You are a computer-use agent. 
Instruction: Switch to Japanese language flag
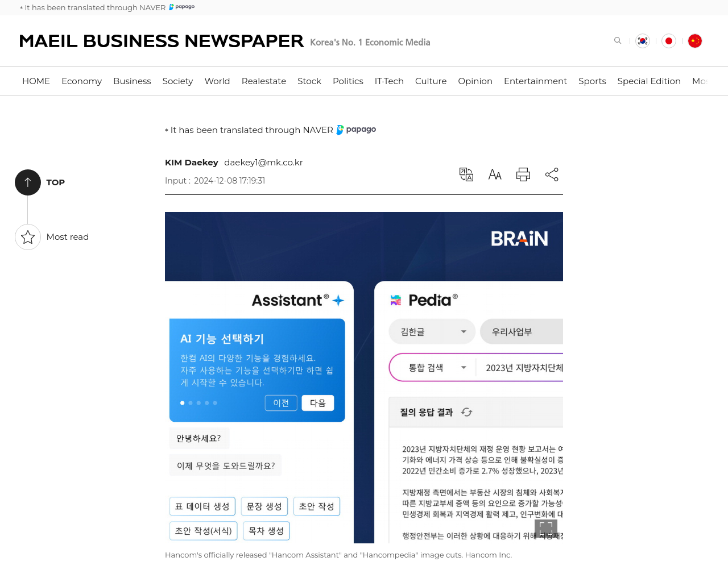[669, 41]
